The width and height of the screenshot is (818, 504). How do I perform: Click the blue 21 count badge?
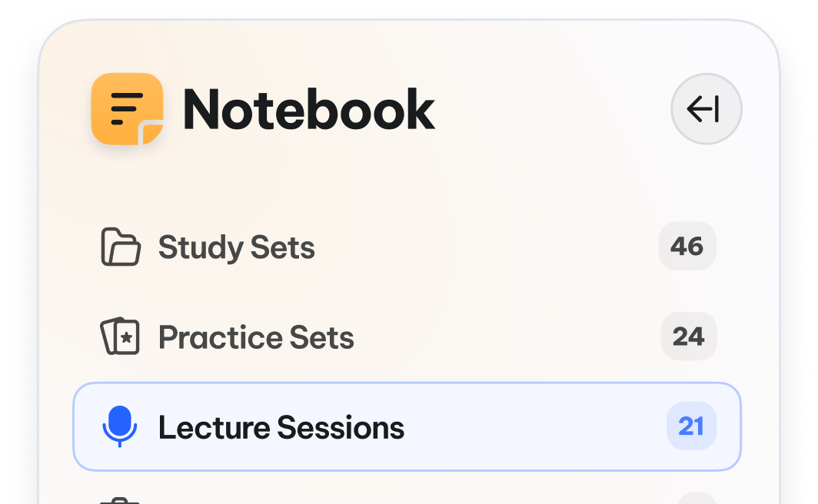pos(691,426)
